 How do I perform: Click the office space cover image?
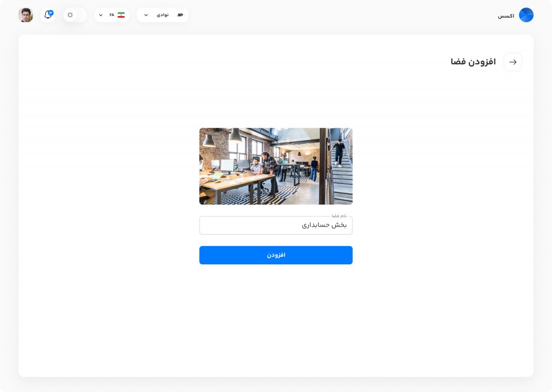click(275, 166)
